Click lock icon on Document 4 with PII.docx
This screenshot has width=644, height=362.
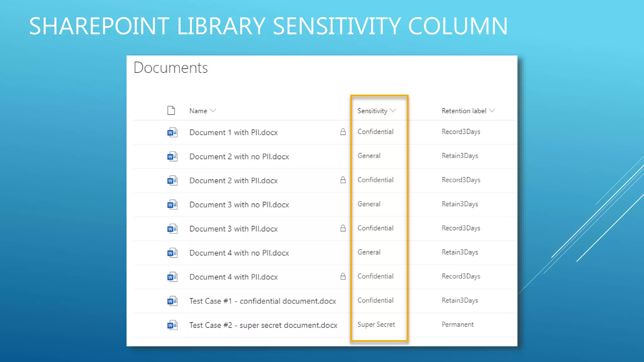343,276
